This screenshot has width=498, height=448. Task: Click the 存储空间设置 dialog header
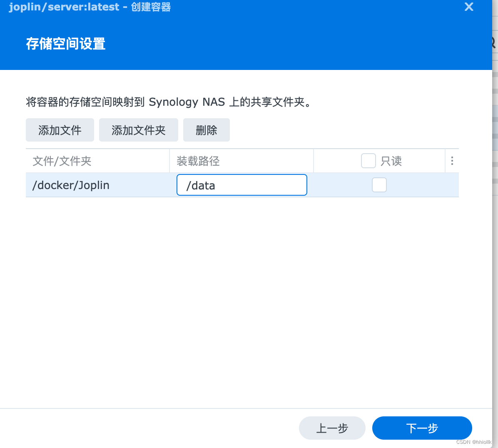65,43
